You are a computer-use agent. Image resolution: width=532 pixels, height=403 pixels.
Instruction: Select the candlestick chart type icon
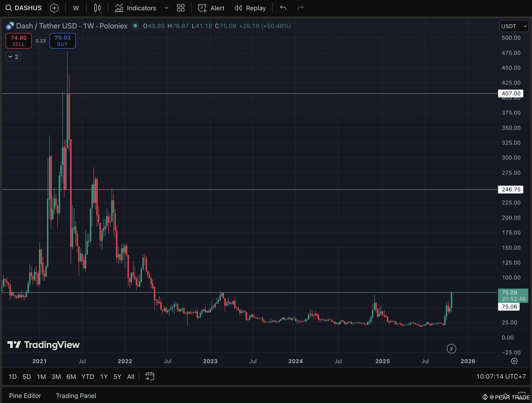(x=97, y=8)
